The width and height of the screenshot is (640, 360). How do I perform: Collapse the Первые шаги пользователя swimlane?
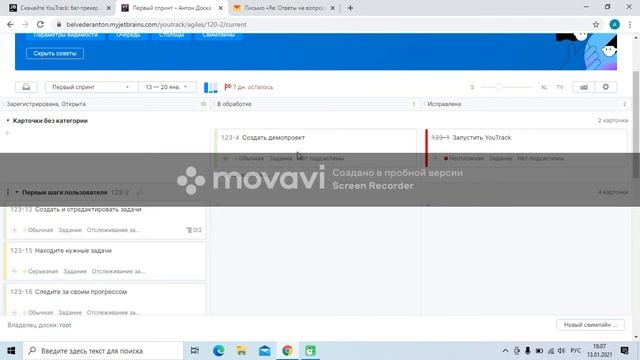point(17,192)
